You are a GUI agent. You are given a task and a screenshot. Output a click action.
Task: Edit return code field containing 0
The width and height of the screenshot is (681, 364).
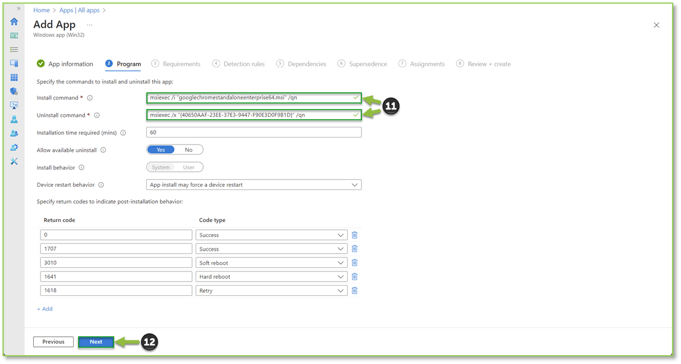tap(116, 235)
